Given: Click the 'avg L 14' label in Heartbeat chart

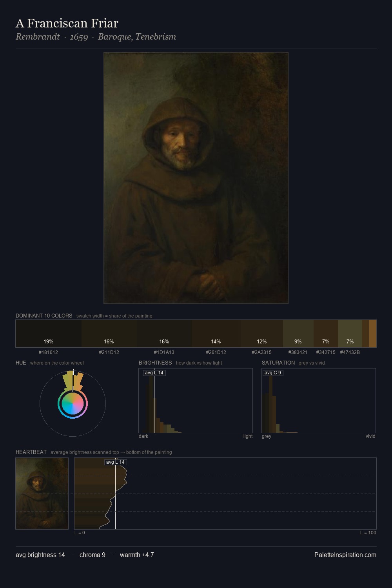Looking at the screenshot, I should pyautogui.click(x=115, y=462).
